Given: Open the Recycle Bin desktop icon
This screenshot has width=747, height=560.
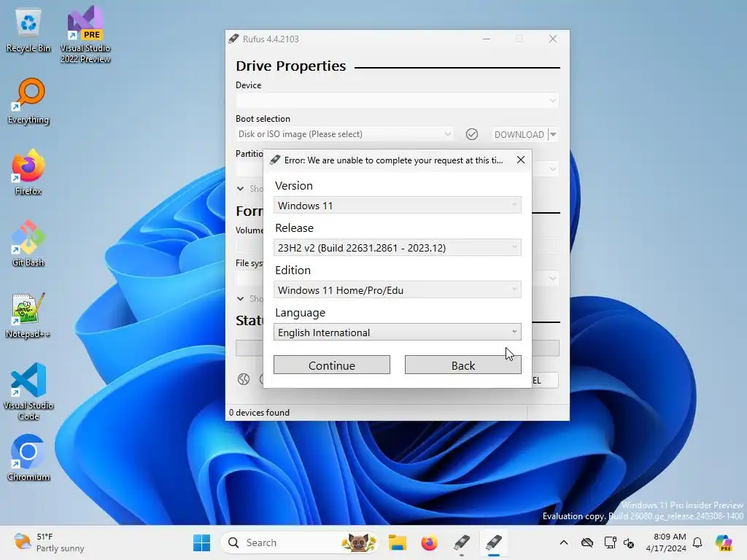Looking at the screenshot, I should (28, 31).
